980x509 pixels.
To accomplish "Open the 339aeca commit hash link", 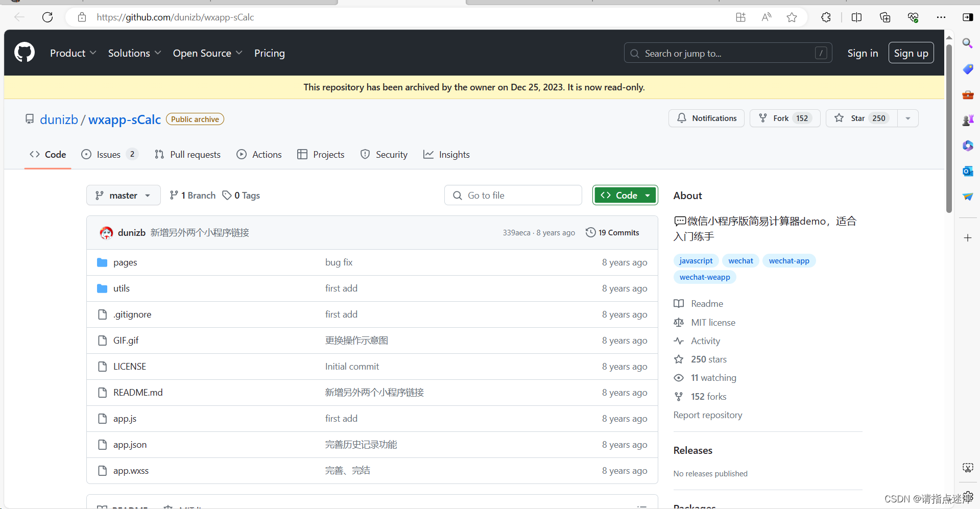I will tap(516, 233).
